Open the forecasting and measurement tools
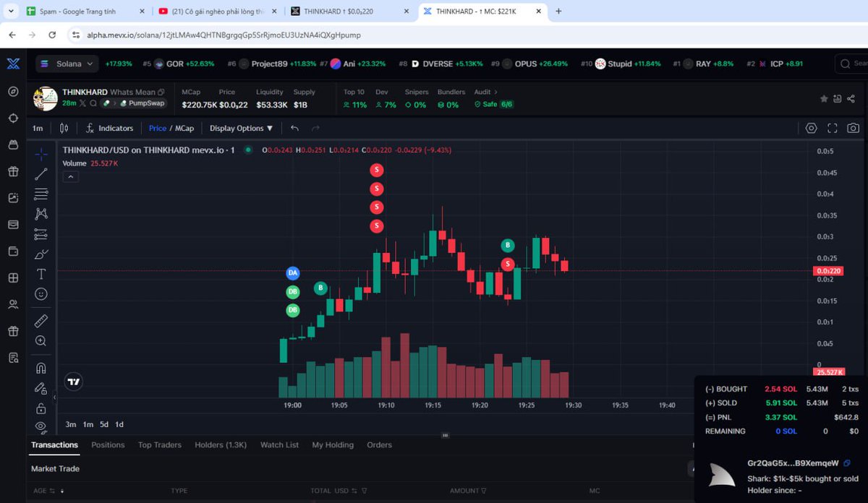The height and width of the screenshot is (503, 868). pyautogui.click(x=41, y=234)
